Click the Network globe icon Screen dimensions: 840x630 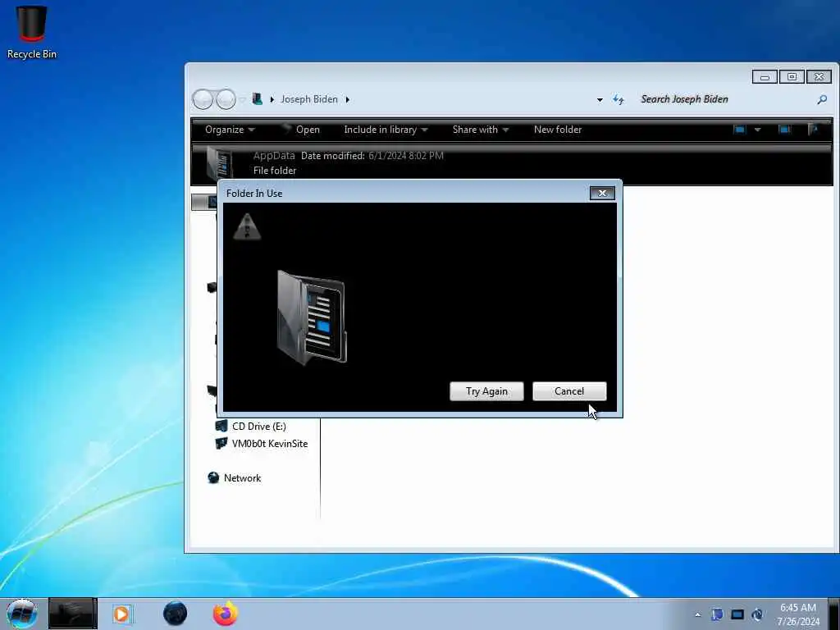coord(213,477)
